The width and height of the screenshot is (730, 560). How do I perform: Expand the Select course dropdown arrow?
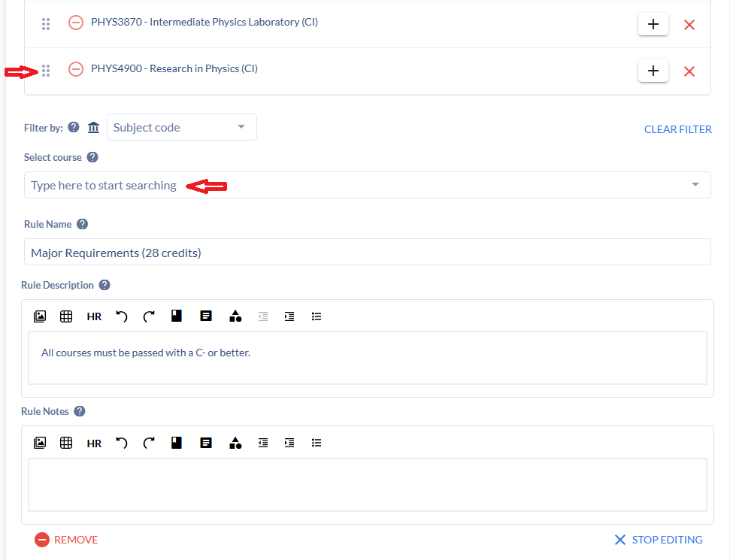click(x=695, y=185)
